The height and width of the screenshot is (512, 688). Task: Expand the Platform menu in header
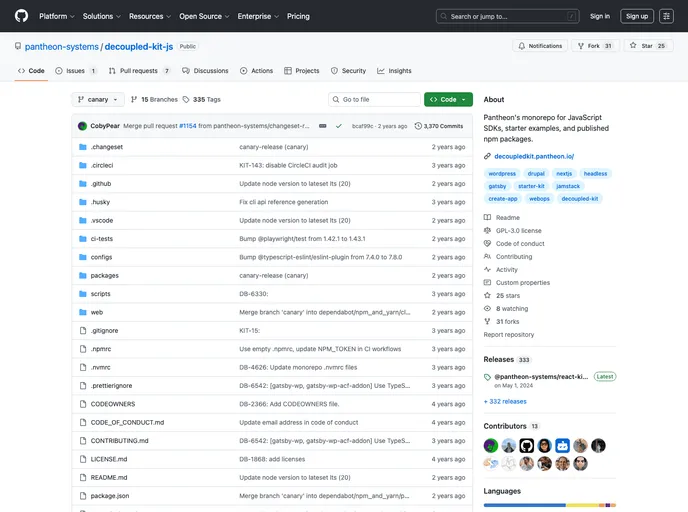coord(56,16)
